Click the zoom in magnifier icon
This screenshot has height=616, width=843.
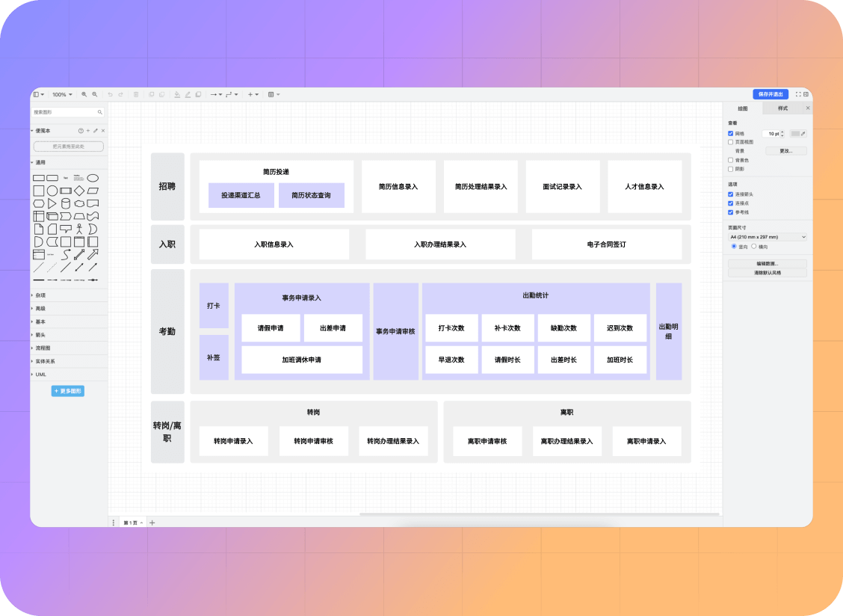84,95
